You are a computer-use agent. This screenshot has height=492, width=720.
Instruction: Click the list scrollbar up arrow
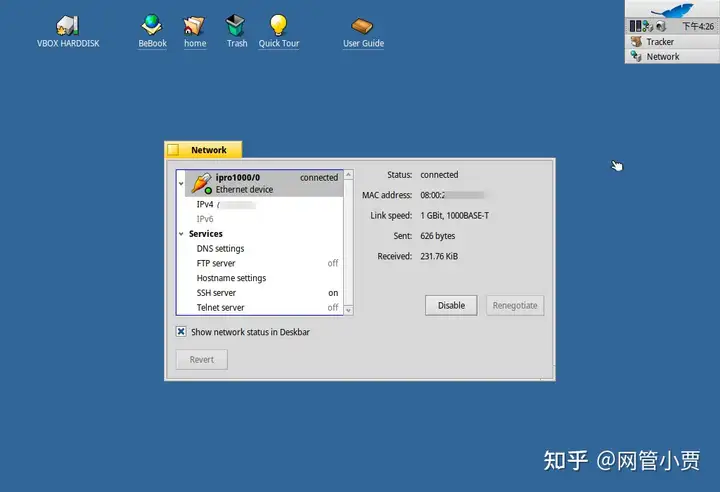349,175
